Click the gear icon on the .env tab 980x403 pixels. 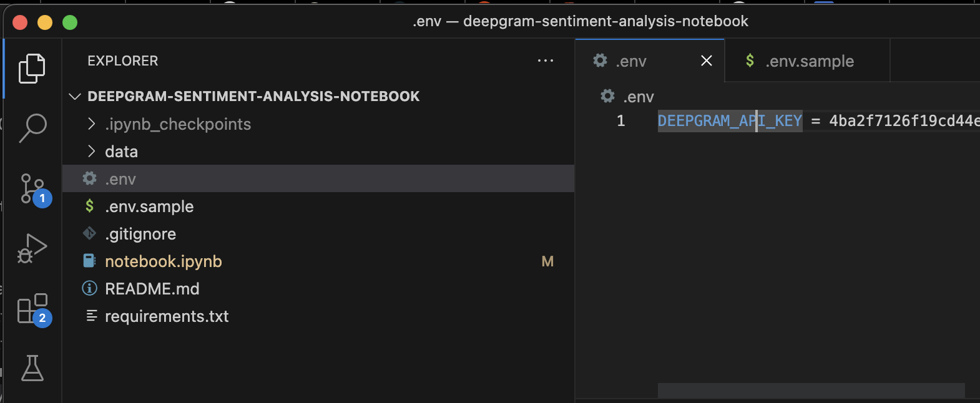(x=600, y=60)
